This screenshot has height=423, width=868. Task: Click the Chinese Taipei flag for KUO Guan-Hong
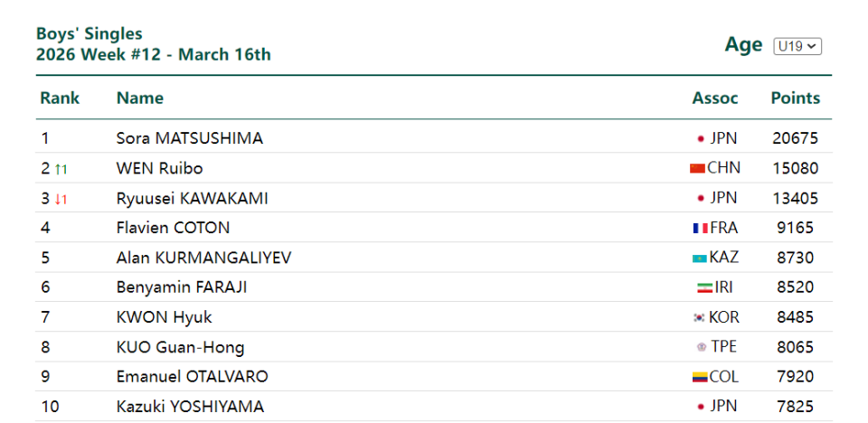pyautogui.click(x=701, y=347)
